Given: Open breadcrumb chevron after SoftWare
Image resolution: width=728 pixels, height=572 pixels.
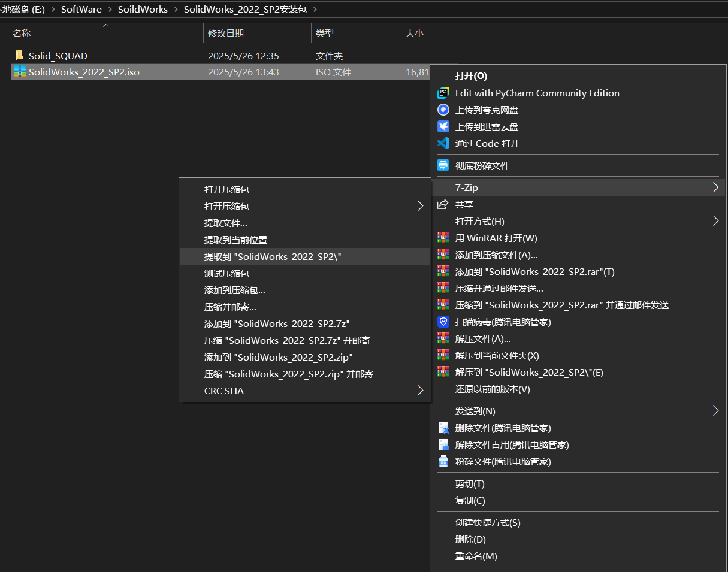Looking at the screenshot, I should 110,9.
